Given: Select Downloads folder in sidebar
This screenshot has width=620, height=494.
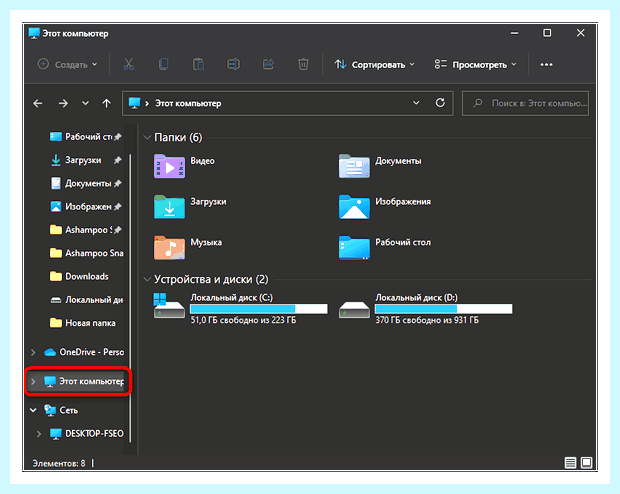Looking at the screenshot, I should (79, 276).
